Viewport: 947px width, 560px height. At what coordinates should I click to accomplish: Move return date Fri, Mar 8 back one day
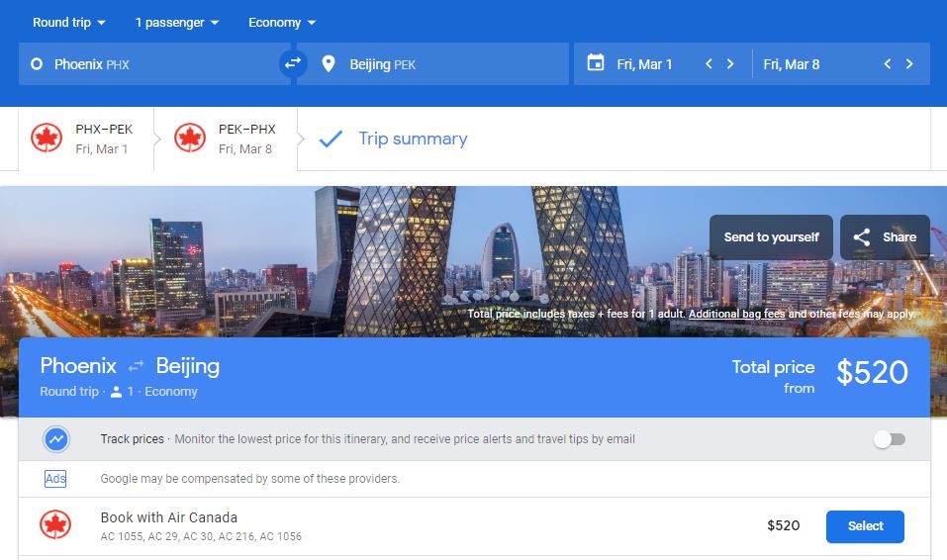click(888, 63)
